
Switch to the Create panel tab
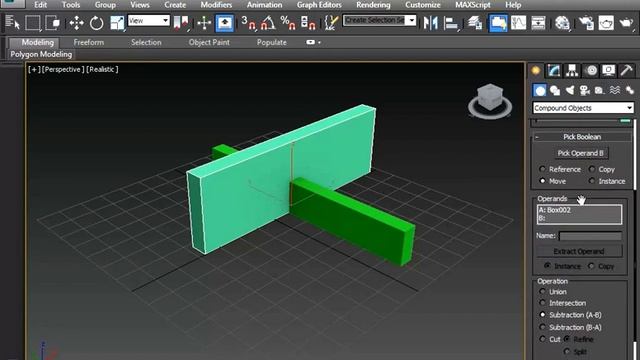pos(536,71)
